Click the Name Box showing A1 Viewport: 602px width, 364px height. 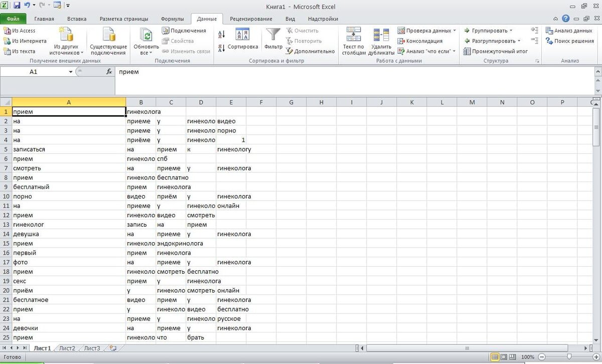[33, 72]
